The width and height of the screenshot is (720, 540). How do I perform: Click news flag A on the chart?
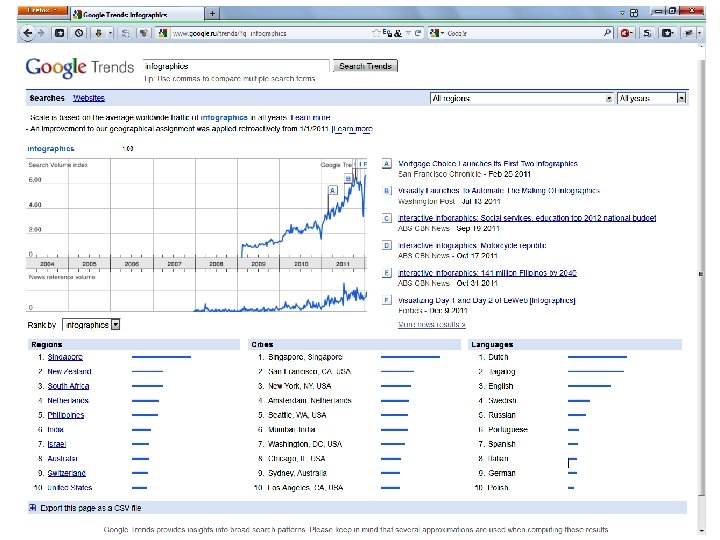[333, 190]
